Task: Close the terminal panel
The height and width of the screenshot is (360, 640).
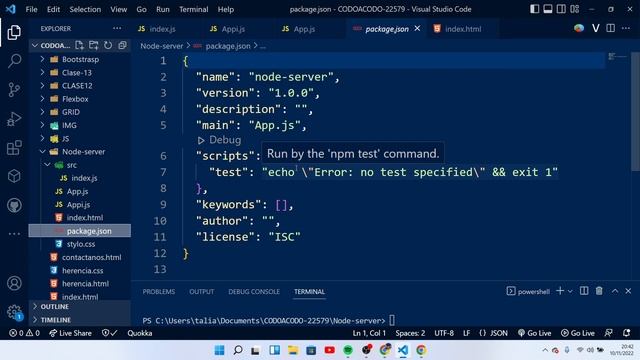Action: click(x=628, y=291)
